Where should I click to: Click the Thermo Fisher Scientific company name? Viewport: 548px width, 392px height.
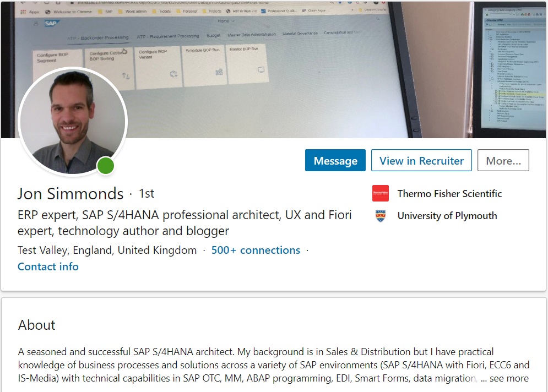[x=449, y=193]
